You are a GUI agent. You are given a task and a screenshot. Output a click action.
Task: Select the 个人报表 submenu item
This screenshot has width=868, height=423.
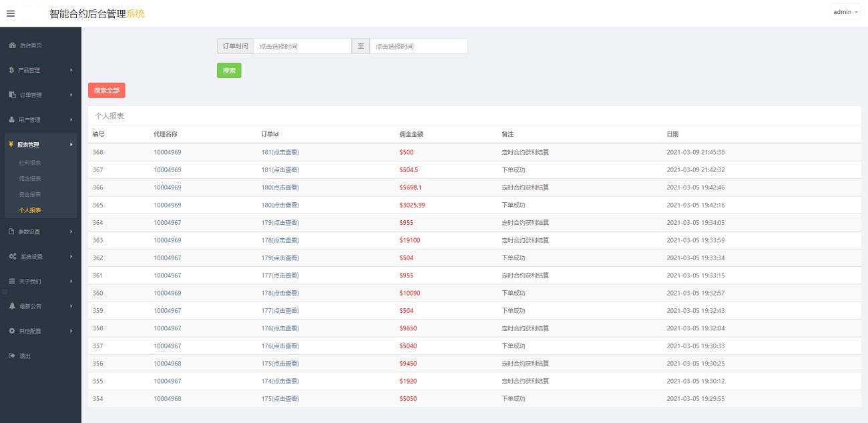30,210
